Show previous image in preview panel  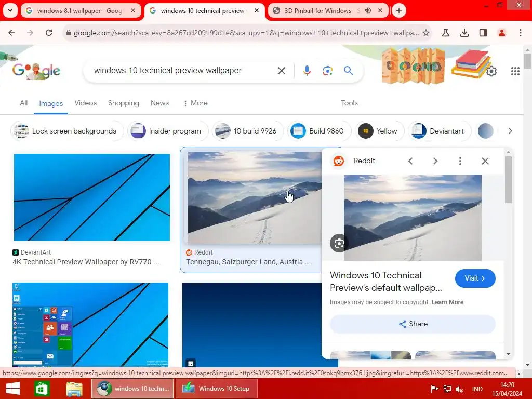pos(410,161)
